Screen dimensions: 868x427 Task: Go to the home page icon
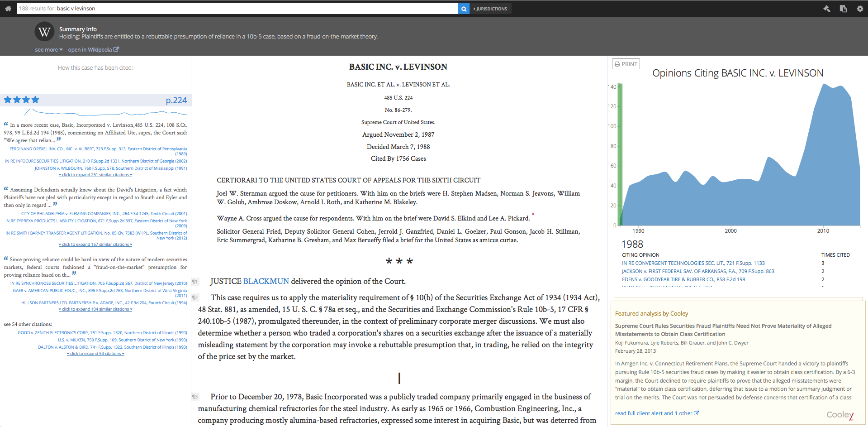(8, 9)
